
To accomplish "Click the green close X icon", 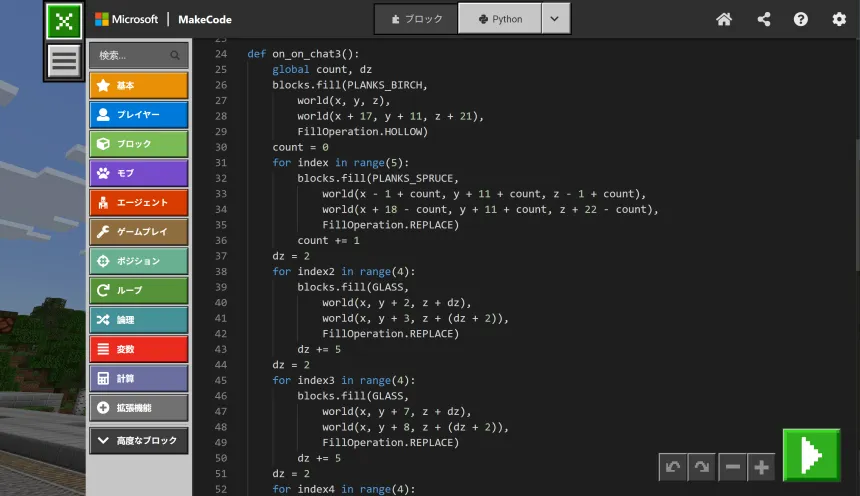I will coord(64,21).
